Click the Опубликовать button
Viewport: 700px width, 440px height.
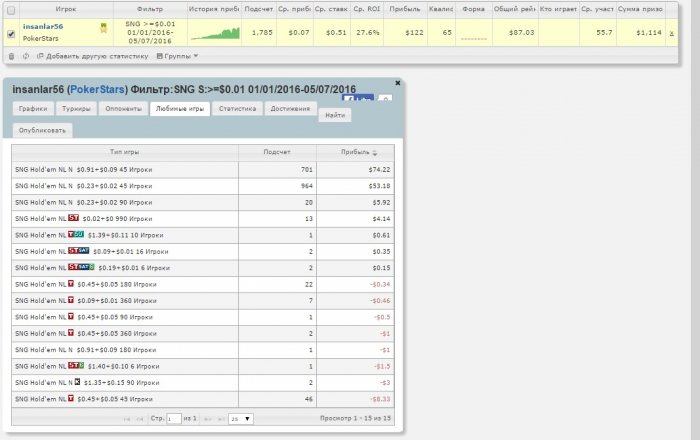(42, 130)
